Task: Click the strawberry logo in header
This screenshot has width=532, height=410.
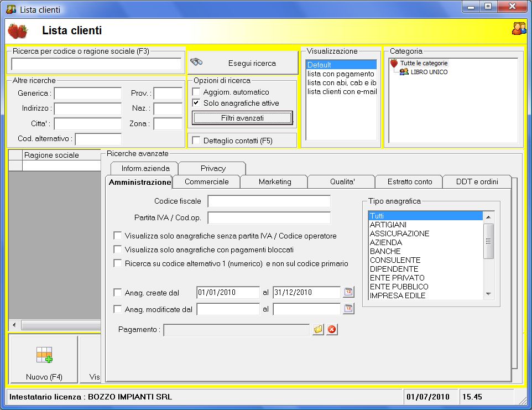Action: point(18,31)
